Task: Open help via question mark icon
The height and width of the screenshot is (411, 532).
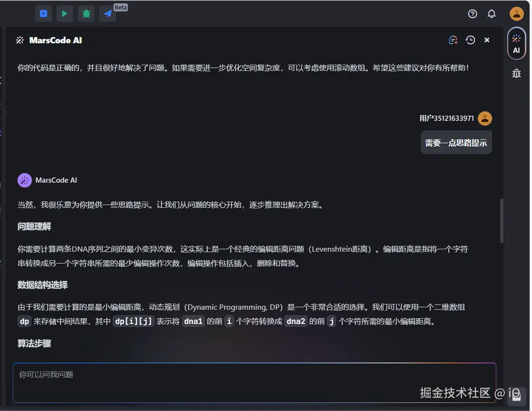Action: point(472,14)
